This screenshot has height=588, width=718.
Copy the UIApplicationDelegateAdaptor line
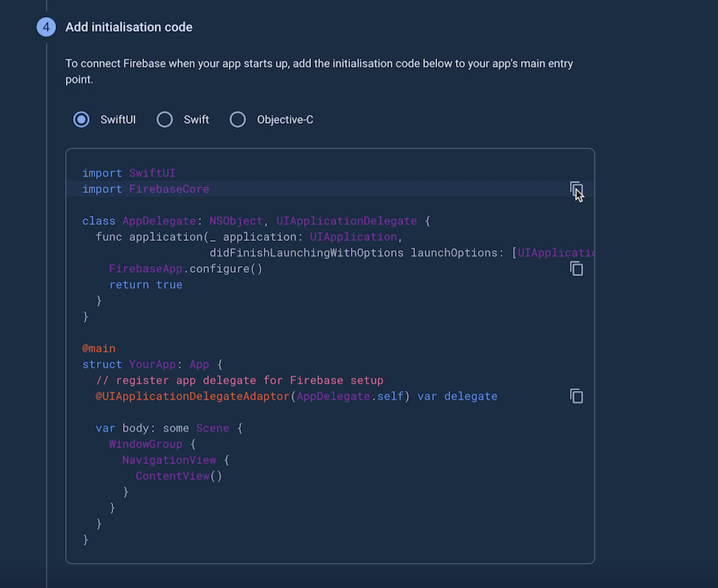click(x=576, y=396)
